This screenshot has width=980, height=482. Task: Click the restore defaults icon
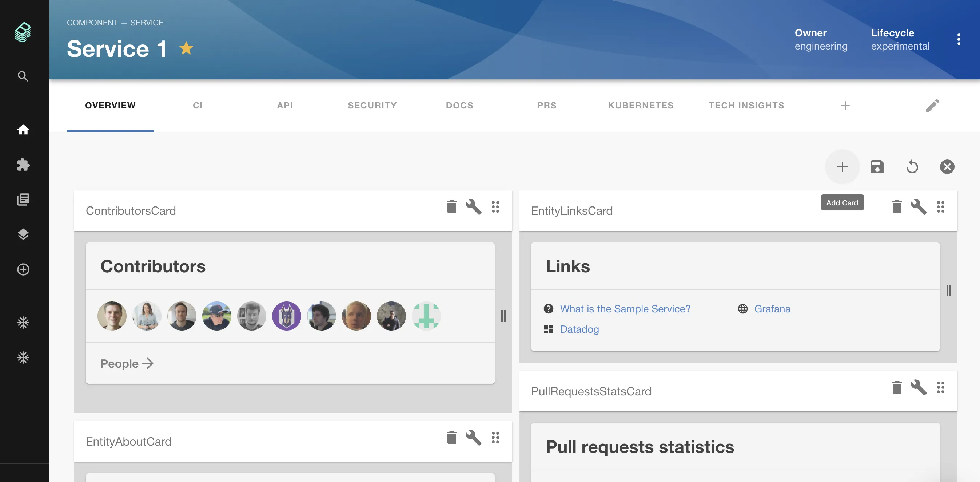coord(912,167)
